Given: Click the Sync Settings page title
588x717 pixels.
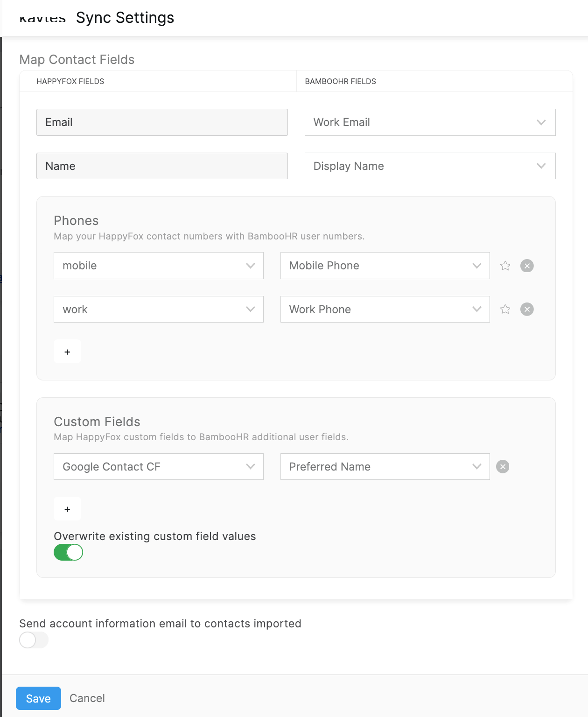Looking at the screenshot, I should point(125,18).
